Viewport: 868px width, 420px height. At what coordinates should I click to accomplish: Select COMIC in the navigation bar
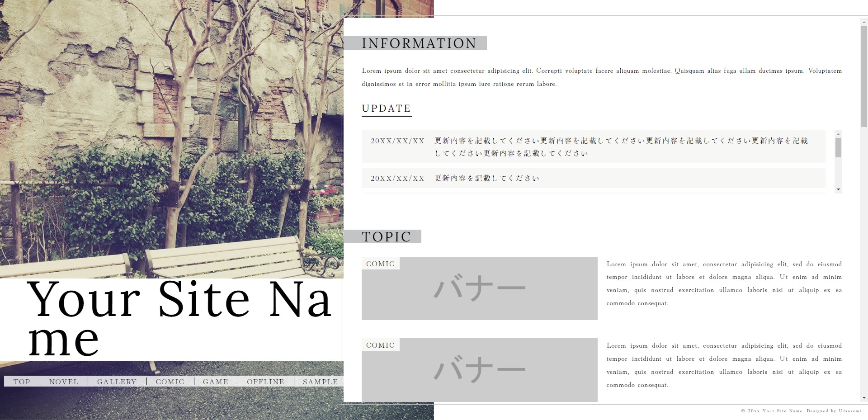170,382
